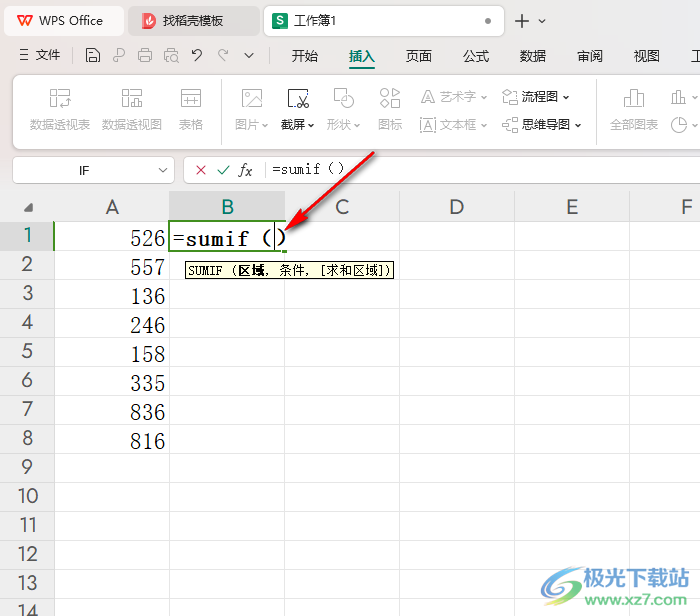Open the 文本框 text box dropdown
Image resolution: width=700 pixels, height=616 pixels.
pos(453,125)
